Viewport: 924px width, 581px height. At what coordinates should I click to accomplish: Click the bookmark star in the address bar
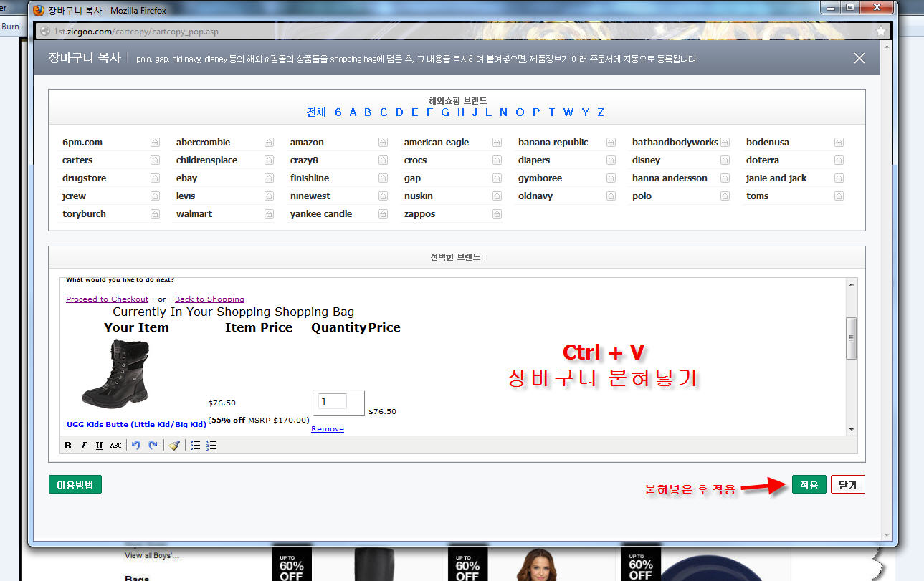(880, 31)
